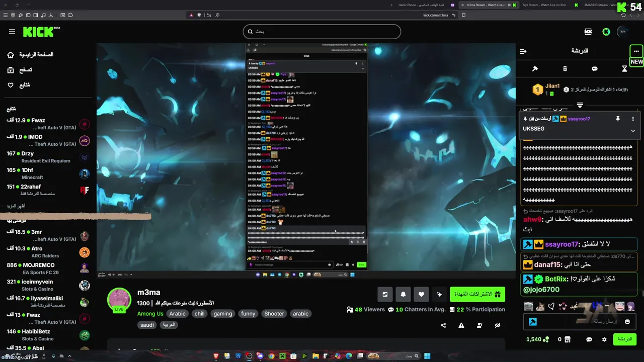The width and height of the screenshot is (644, 362).
Task: Open pinned message three-dot menu
Action: pos(633,119)
